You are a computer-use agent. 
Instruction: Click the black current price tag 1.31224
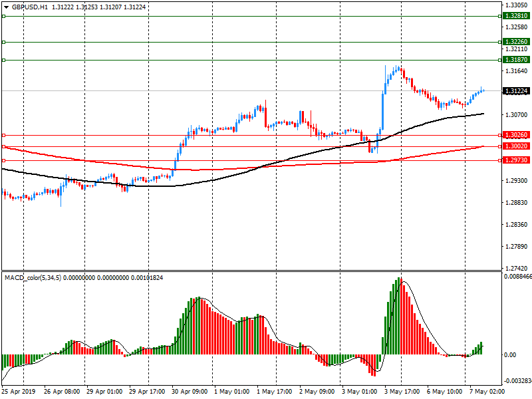[516, 90]
